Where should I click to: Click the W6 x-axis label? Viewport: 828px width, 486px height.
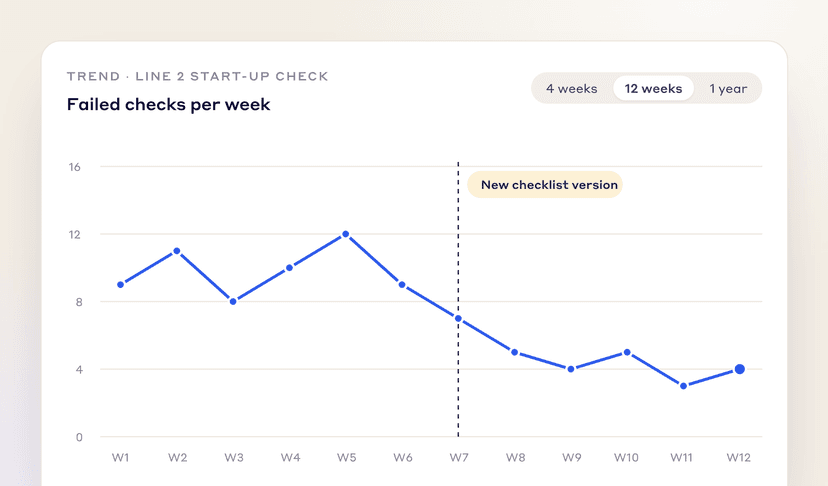tap(403, 457)
